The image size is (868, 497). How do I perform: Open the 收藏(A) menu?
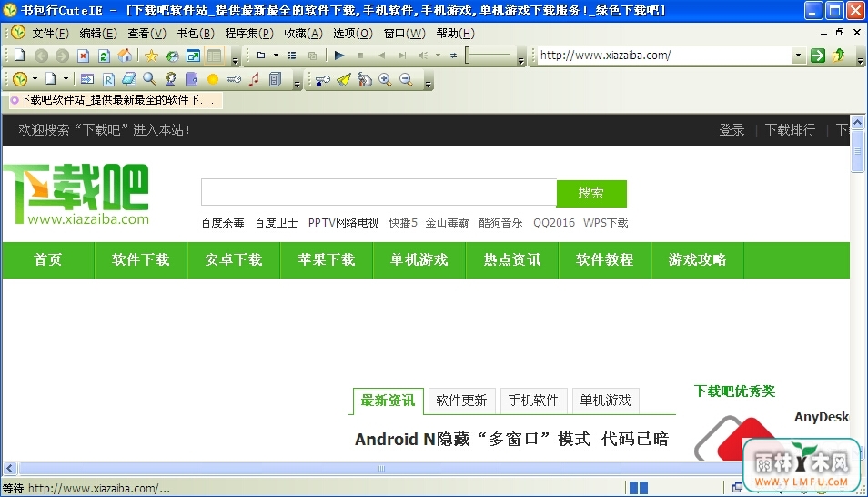[x=303, y=34]
